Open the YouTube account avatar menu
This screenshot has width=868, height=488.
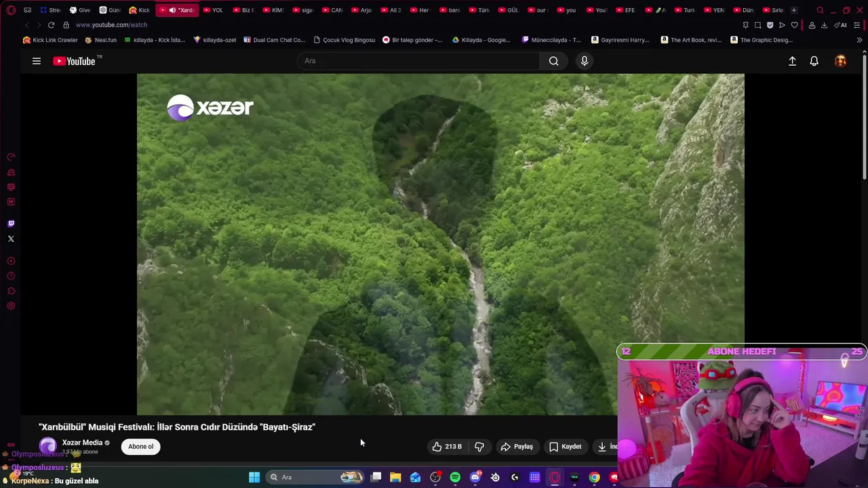pos(840,61)
